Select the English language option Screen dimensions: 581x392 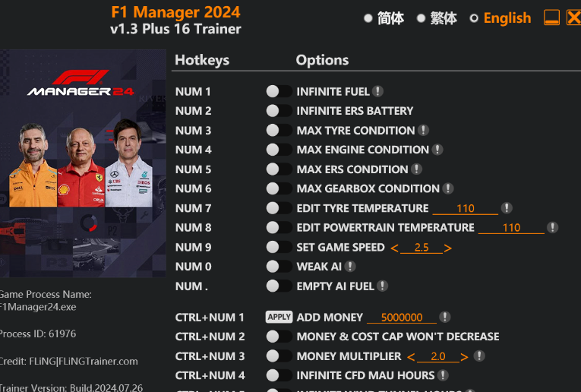pyautogui.click(x=500, y=18)
